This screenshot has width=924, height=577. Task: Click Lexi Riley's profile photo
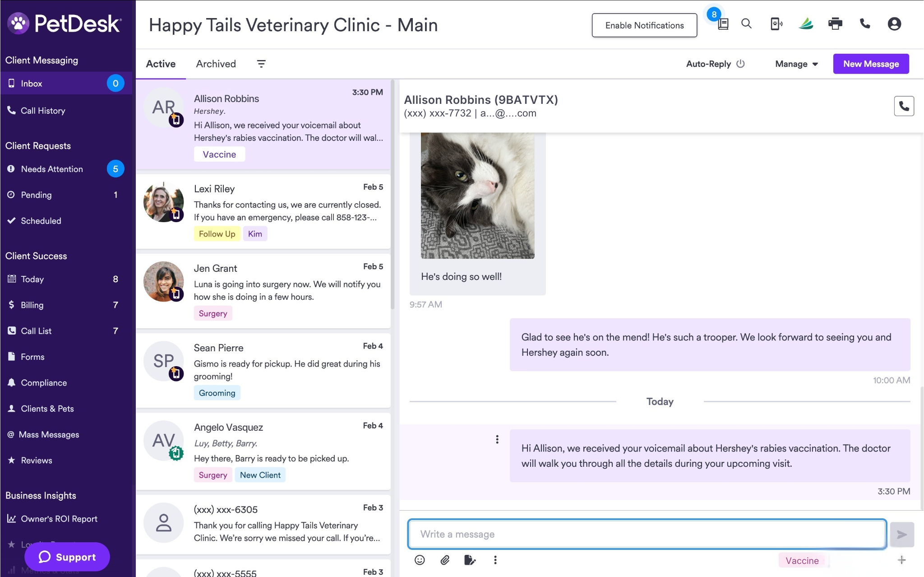163,202
